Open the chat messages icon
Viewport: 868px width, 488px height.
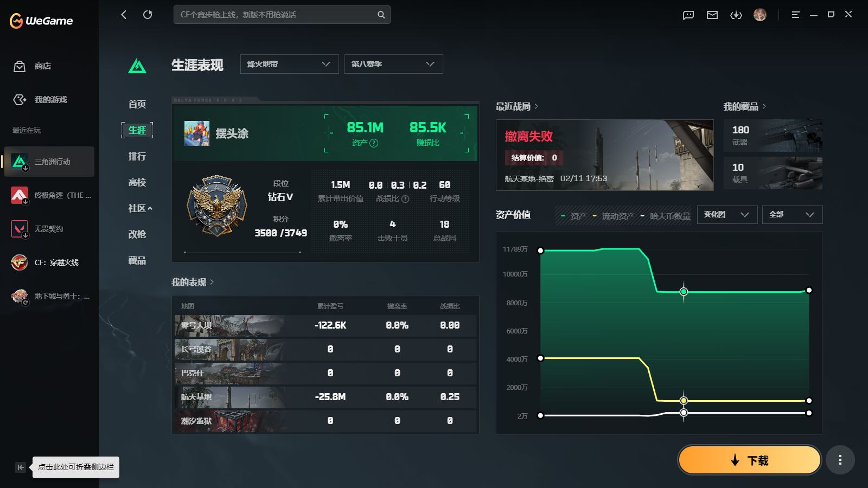coord(688,15)
